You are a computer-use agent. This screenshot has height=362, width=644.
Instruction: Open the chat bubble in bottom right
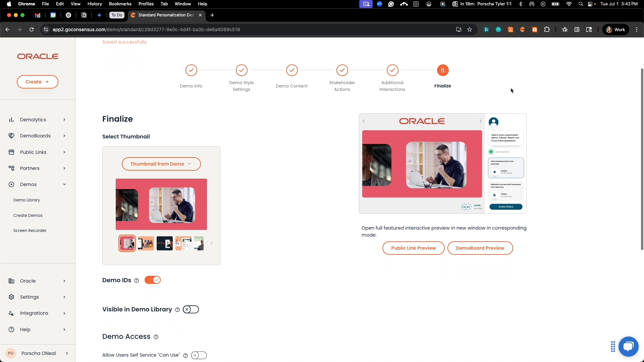[x=629, y=346]
